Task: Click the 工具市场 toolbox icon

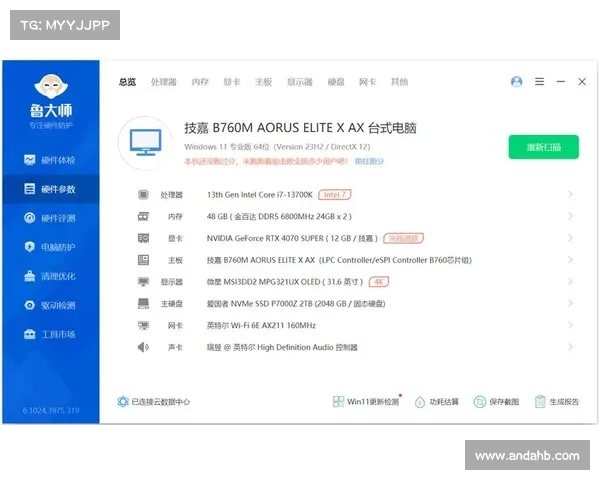Action: tap(29, 334)
